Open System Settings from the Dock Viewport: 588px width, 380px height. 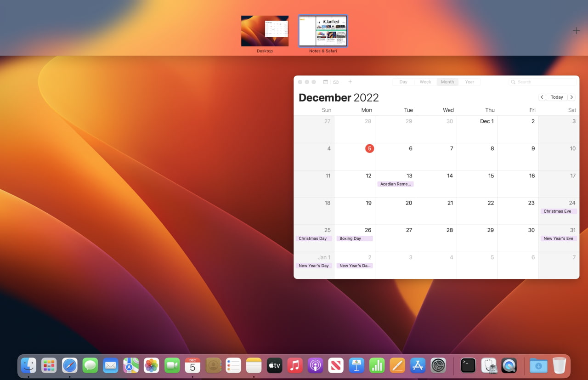point(438,365)
